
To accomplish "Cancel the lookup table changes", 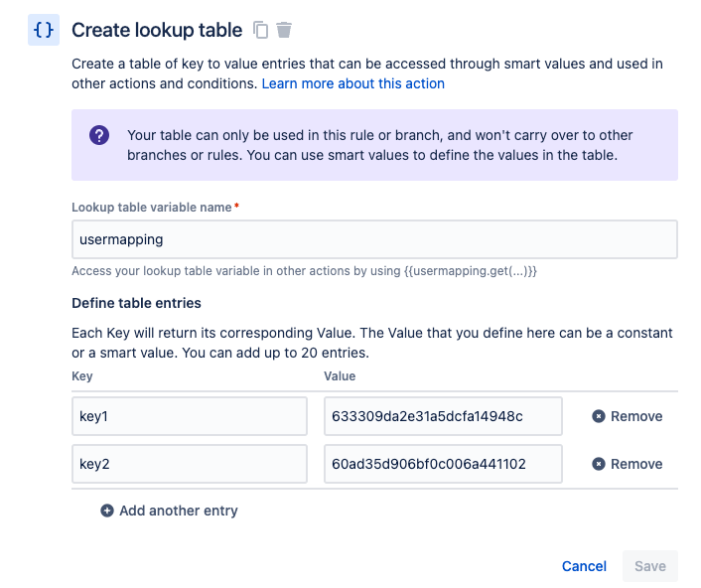I will click(584, 566).
